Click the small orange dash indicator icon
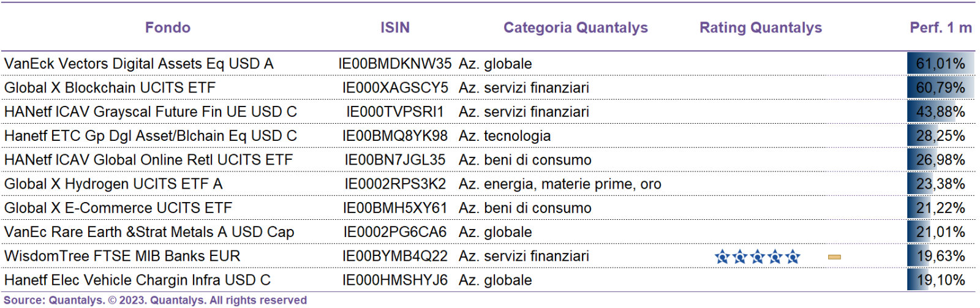Screen dimensions: 980x308 click(834, 257)
